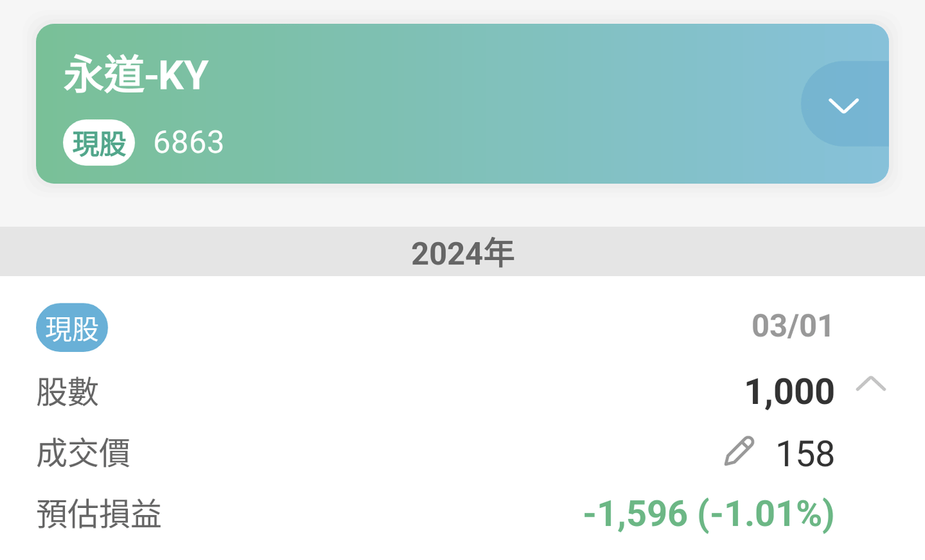Image resolution: width=925 pixels, height=560 pixels.
Task: Click the gradient header card background
Action: click(462, 101)
